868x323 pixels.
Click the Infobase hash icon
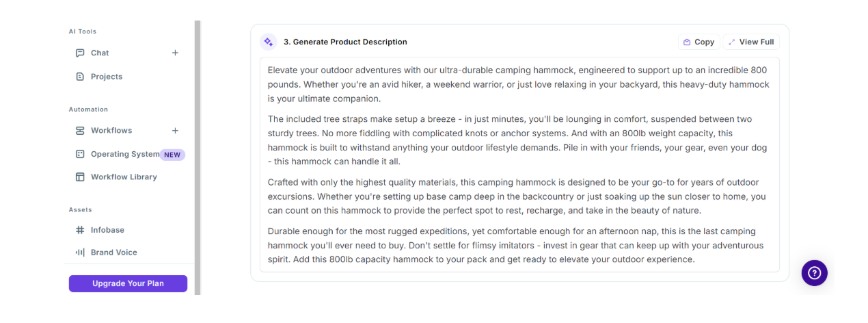[x=80, y=230]
